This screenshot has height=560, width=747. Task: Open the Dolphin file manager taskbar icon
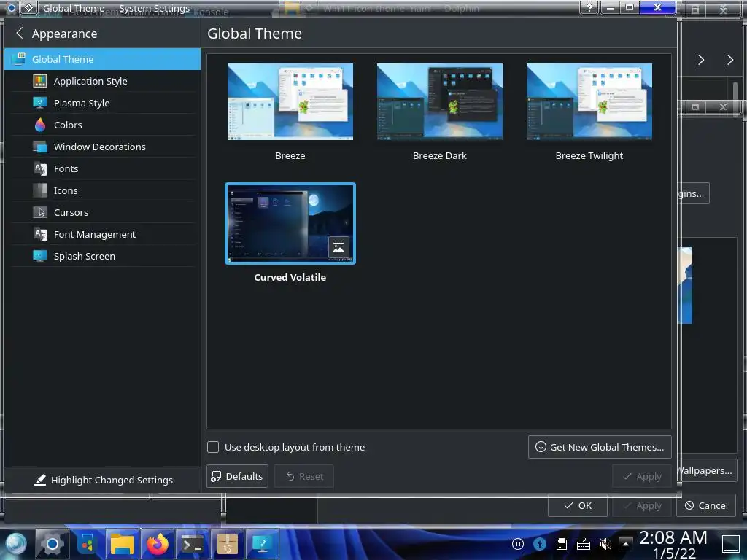[x=123, y=544]
